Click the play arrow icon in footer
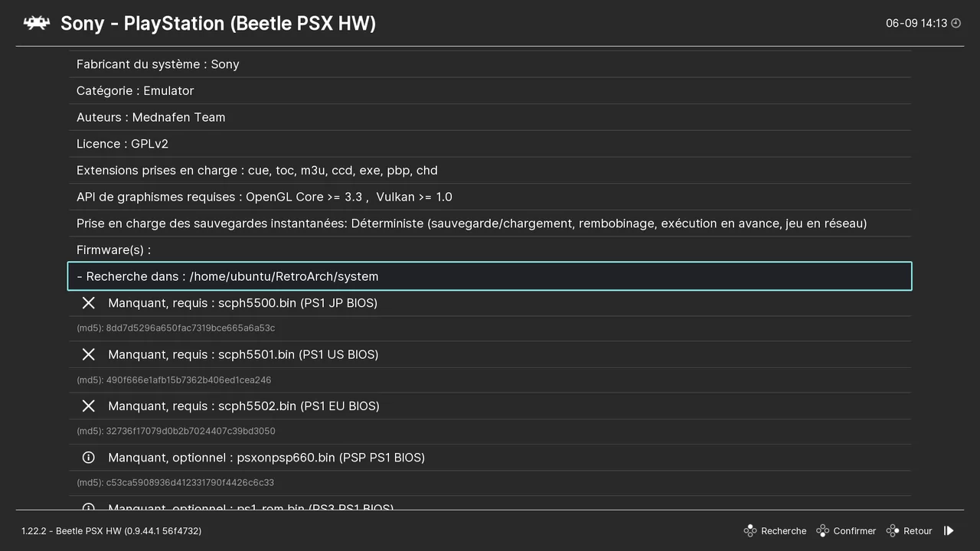The width and height of the screenshot is (980, 551). click(949, 530)
